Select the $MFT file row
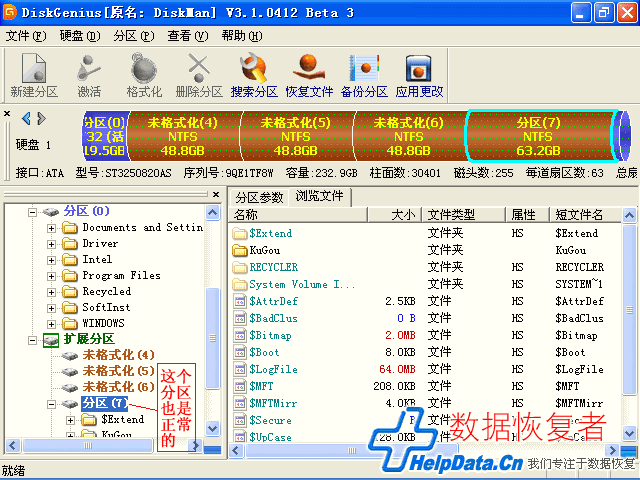The image size is (640, 480). coord(425,386)
